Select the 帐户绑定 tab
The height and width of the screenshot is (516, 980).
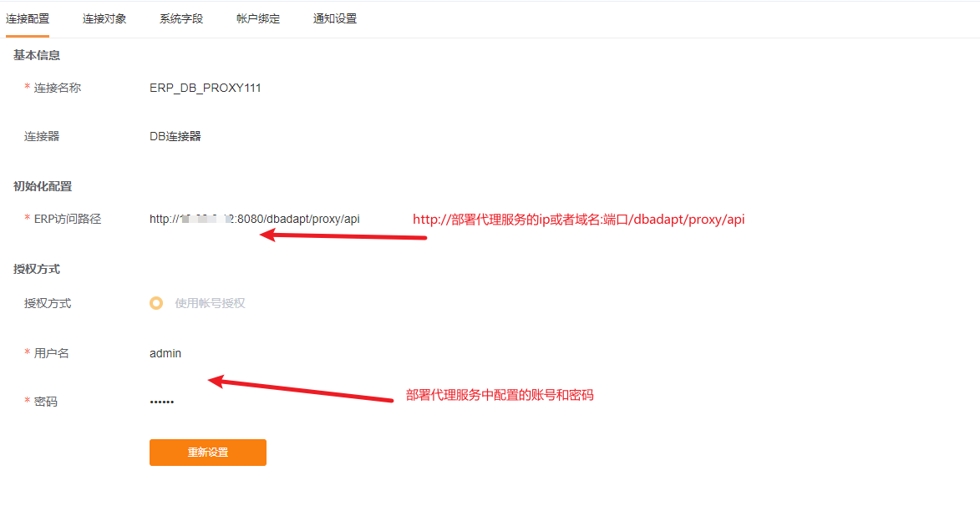[x=258, y=18]
